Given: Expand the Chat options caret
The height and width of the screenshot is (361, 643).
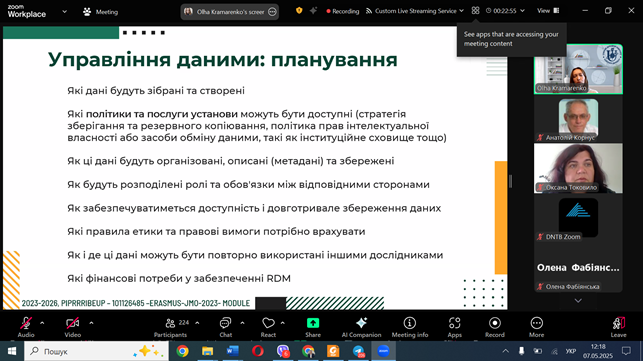Looking at the screenshot, I should pos(242,323).
